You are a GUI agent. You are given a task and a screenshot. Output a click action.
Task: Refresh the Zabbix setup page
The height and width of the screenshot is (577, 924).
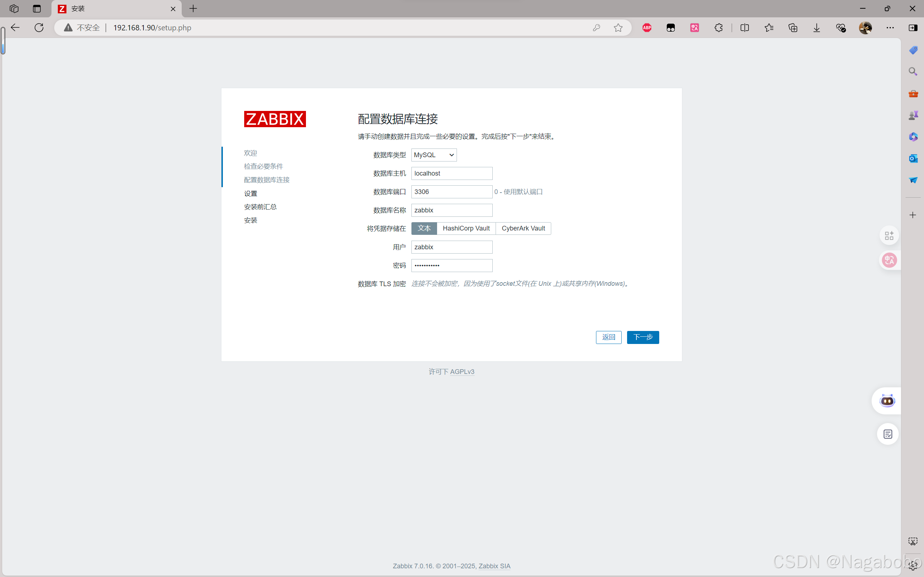pos(39,27)
